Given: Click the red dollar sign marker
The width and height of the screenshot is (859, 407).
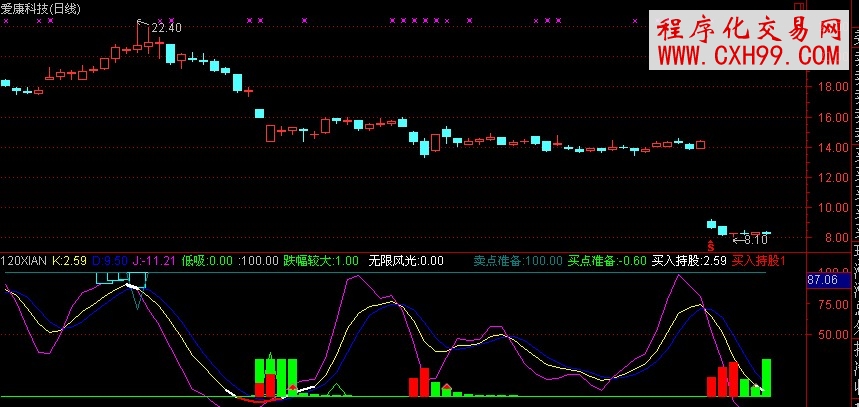Looking at the screenshot, I should (711, 244).
